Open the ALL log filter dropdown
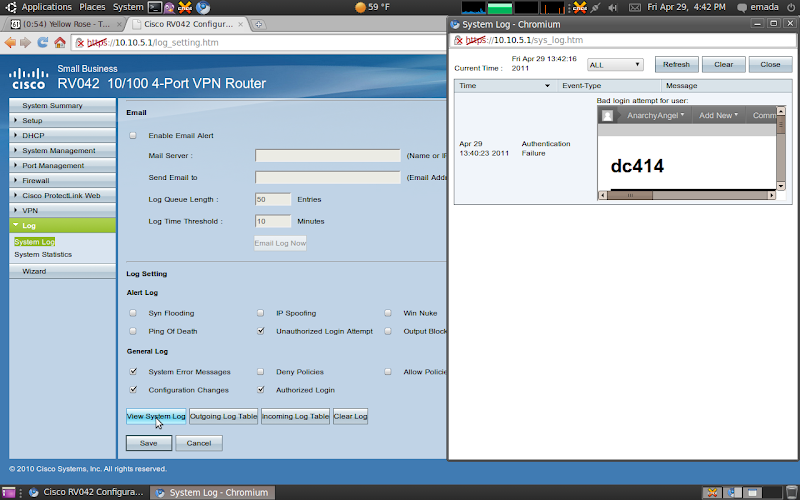 coord(615,65)
